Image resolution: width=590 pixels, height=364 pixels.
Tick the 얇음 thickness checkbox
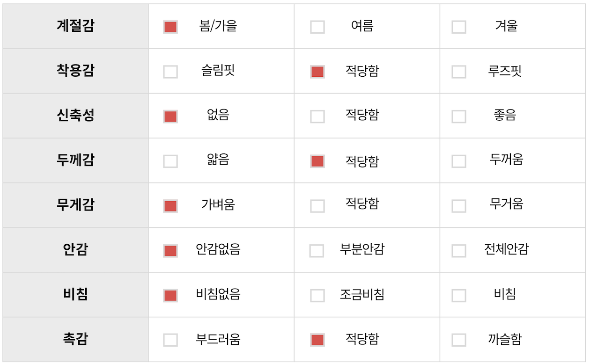point(170,161)
